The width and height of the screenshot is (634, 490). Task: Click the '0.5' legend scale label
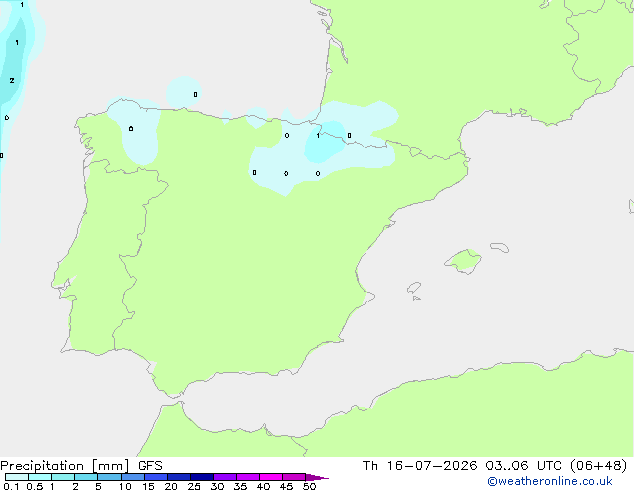[35, 486]
